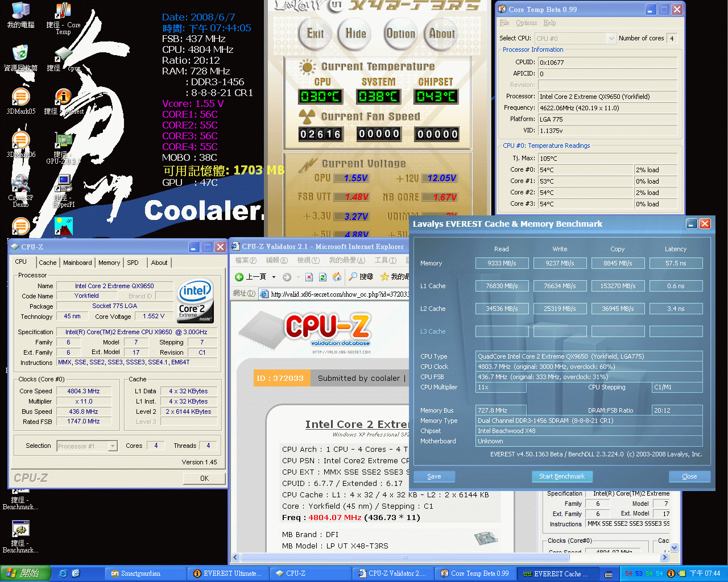The height and width of the screenshot is (582, 728).
Task: Click the IE Refresh page icon
Action: [322, 277]
